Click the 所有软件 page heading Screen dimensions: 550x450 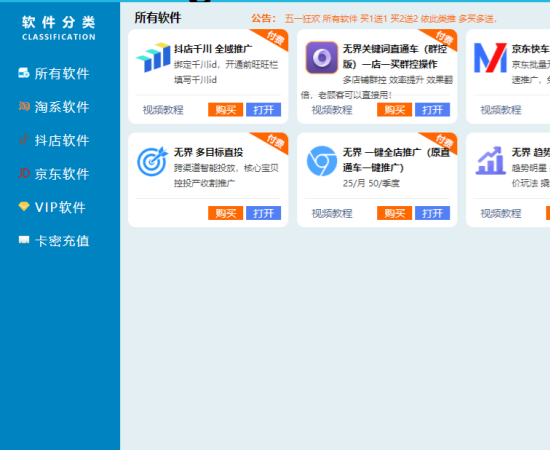click(158, 18)
